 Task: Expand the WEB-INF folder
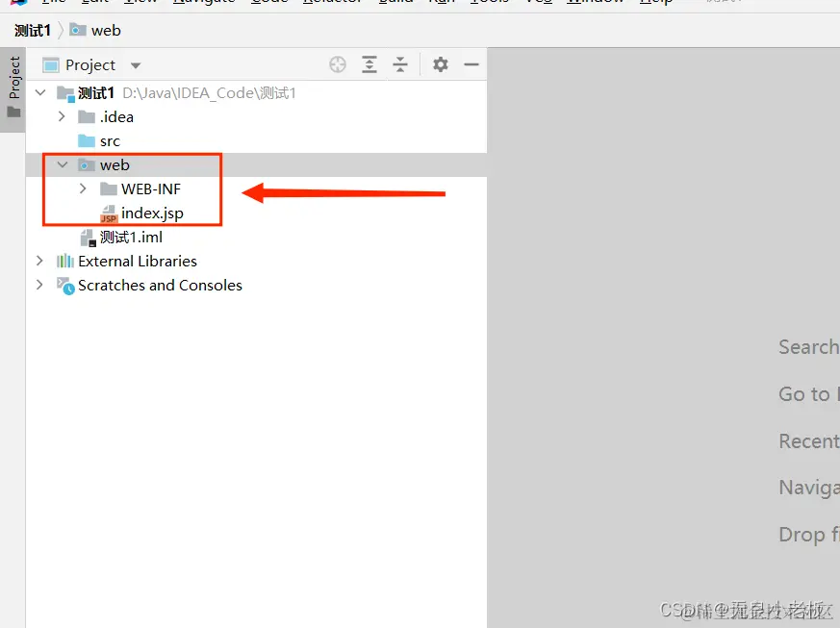83,188
